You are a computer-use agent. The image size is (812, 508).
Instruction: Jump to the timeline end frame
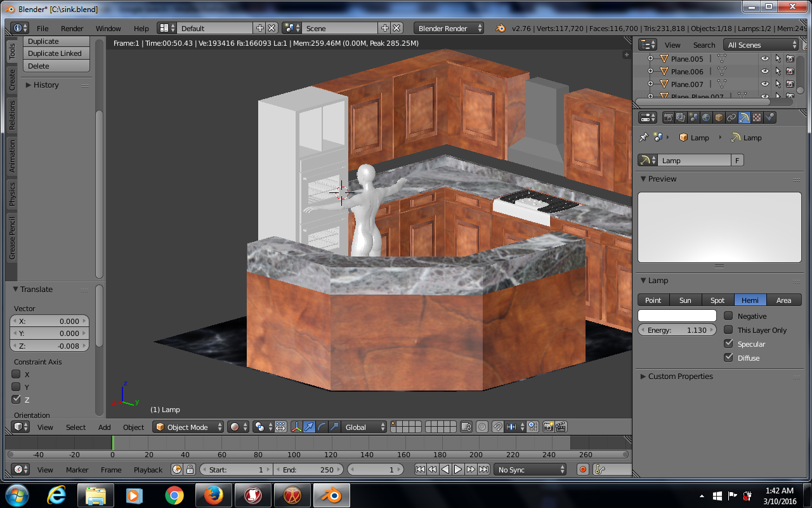click(x=483, y=469)
